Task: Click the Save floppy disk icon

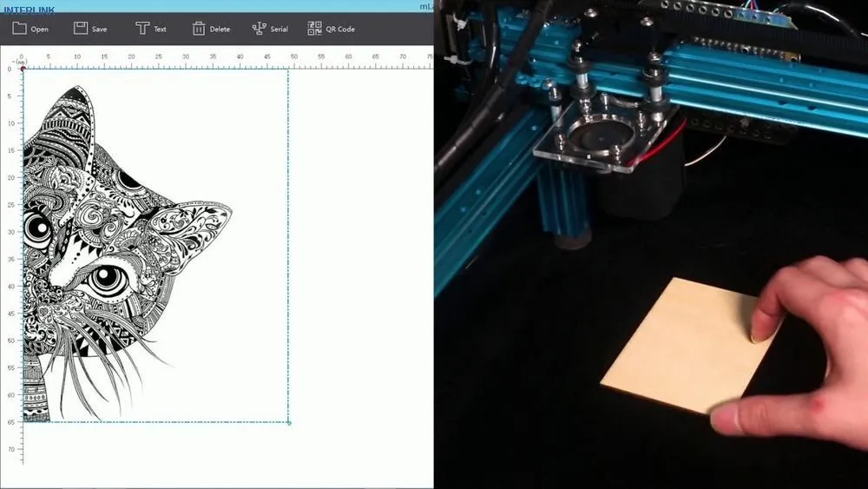Action: click(x=81, y=29)
